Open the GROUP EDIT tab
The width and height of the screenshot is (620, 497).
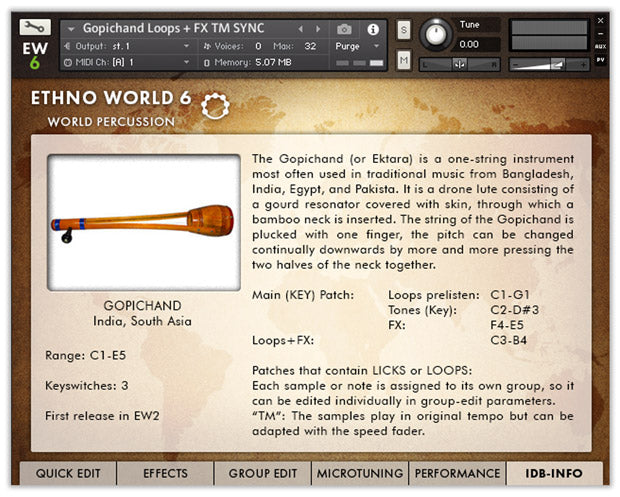(263, 473)
